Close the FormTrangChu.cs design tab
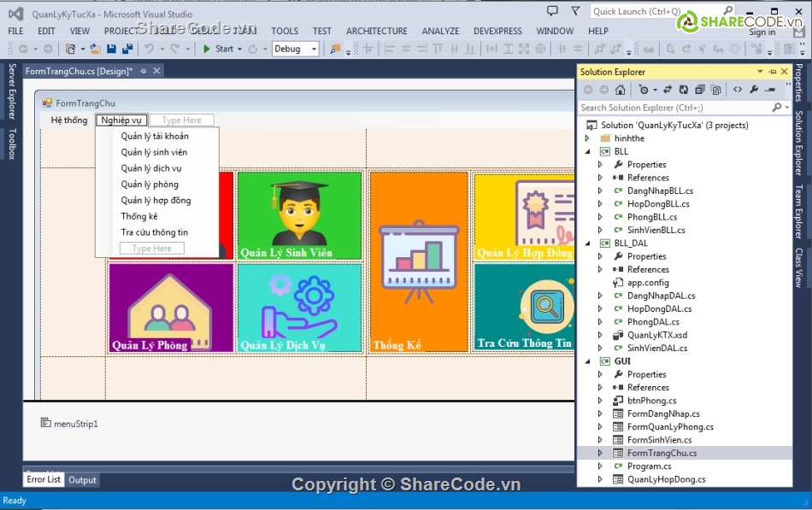The width and height of the screenshot is (812, 510). point(156,71)
